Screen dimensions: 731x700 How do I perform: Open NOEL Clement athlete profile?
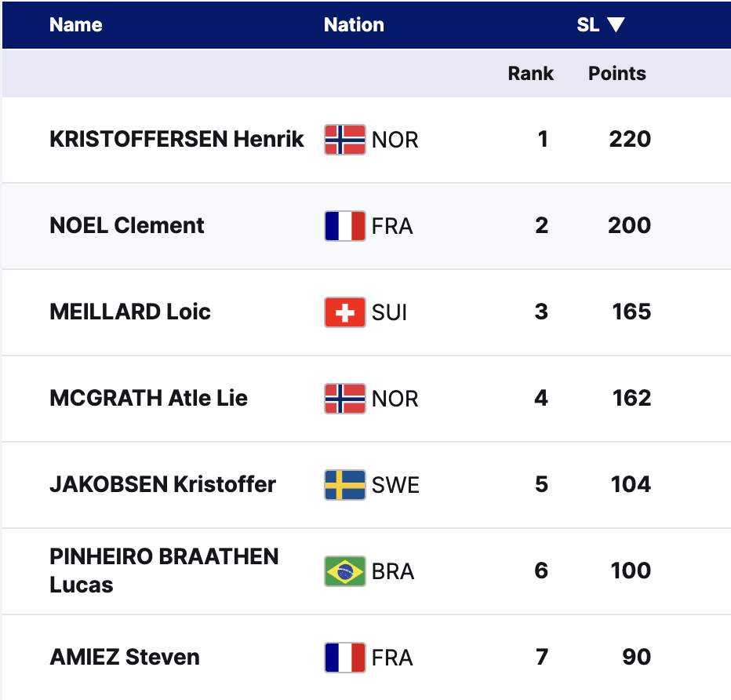pyautogui.click(x=127, y=226)
